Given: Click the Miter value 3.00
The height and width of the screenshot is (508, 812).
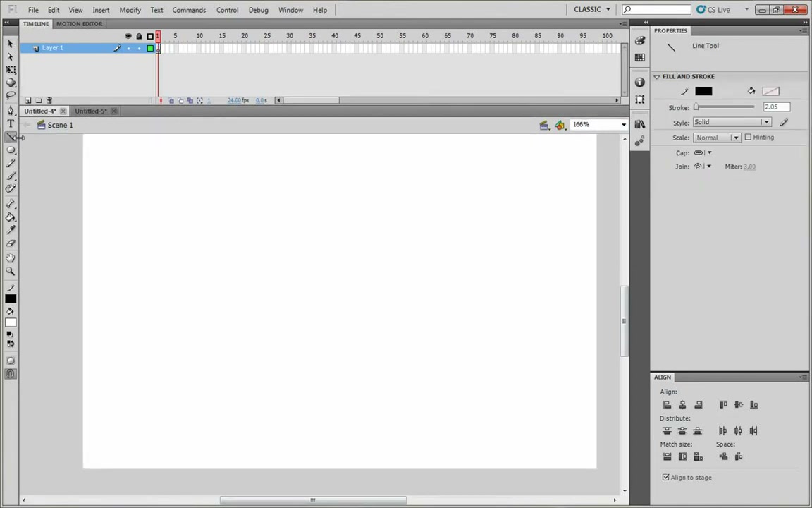Looking at the screenshot, I should tap(749, 167).
